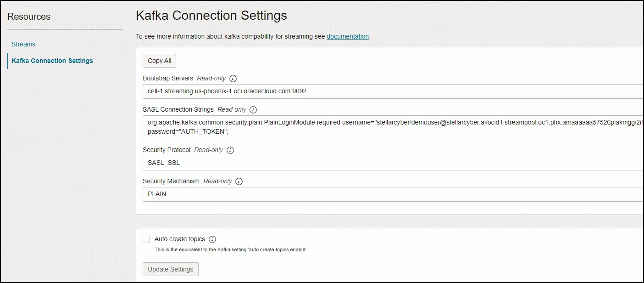This screenshot has width=644, height=283.
Task: Open Streams in the Resources sidebar
Action: (x=23, y=44)
